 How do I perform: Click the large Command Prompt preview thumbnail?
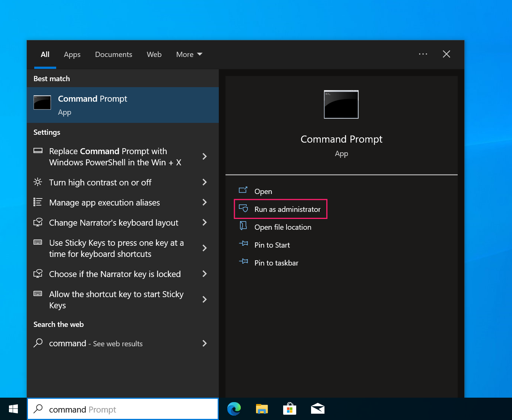click(341, 104)
